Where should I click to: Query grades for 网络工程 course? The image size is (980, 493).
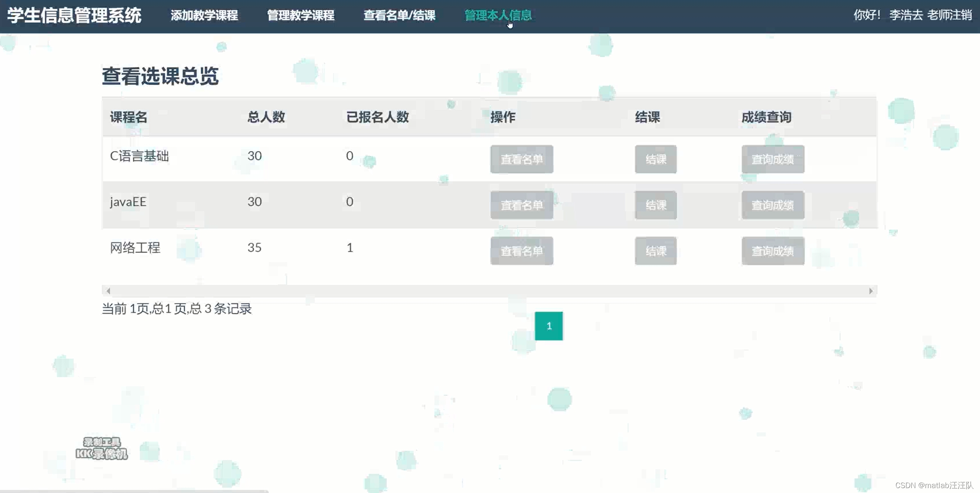(x=772, y=251)
